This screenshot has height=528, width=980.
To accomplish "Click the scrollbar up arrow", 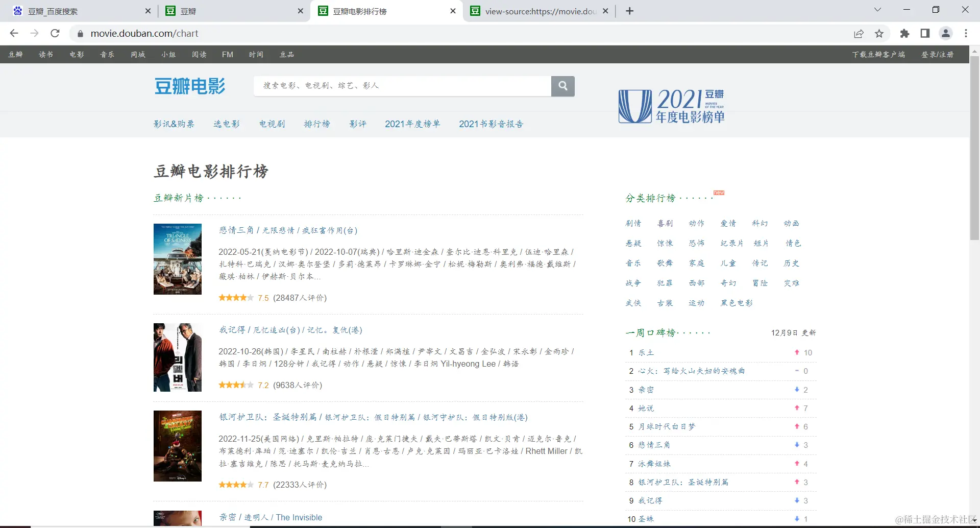I will (x=974, y=51).
